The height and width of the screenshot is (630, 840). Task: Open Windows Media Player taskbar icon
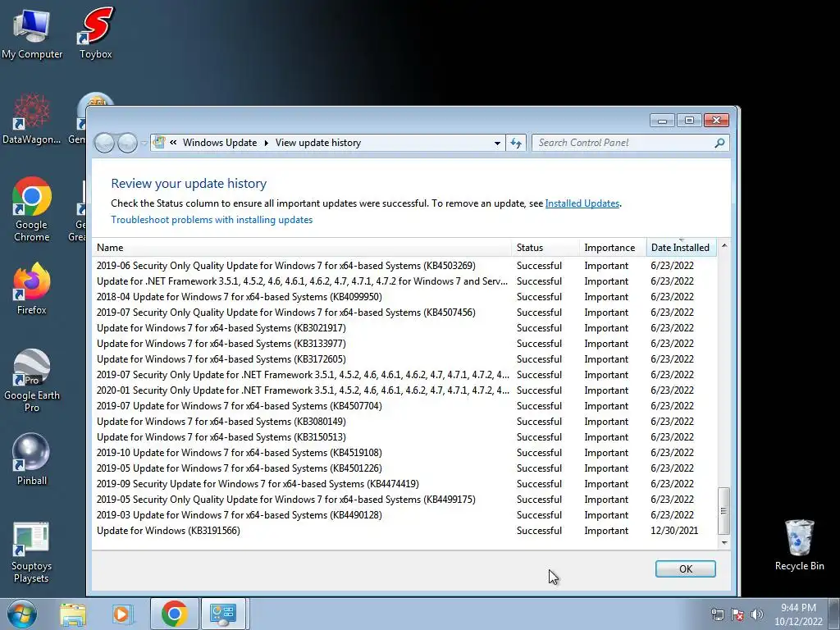tap(123, 614)
